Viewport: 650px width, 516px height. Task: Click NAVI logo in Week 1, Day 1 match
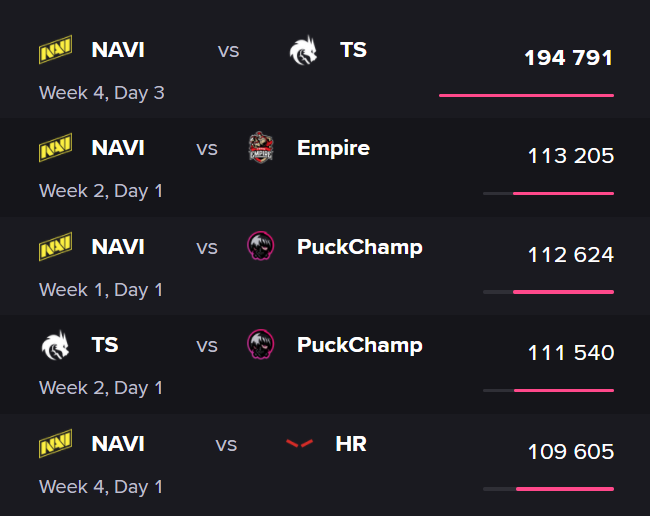56,247
